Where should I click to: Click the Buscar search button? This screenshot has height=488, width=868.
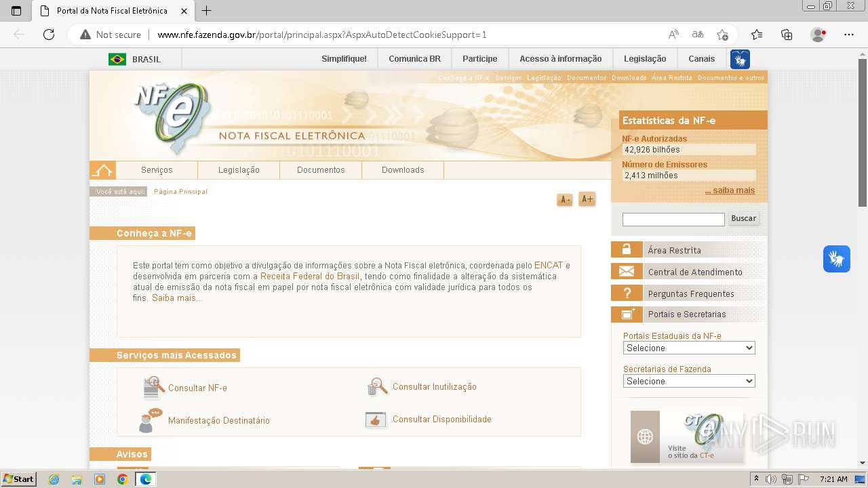[743, 218]
